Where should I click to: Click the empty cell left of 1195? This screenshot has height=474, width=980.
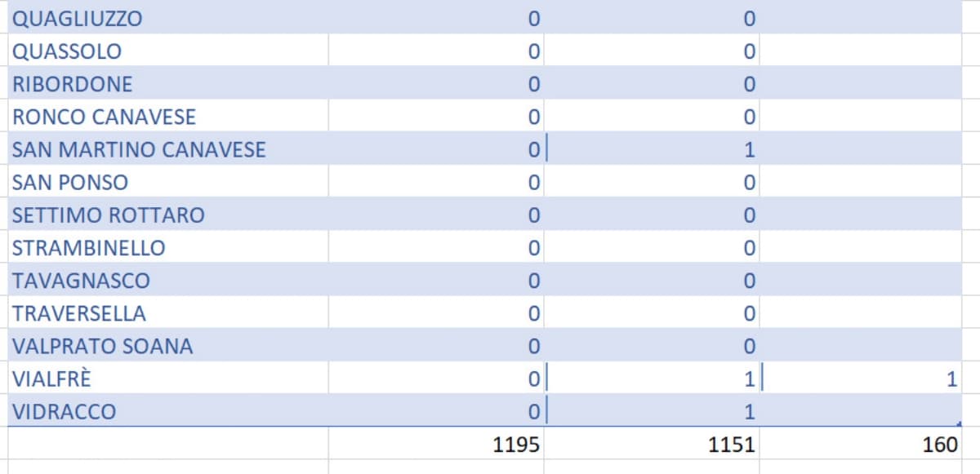click(x=167, y=445)
